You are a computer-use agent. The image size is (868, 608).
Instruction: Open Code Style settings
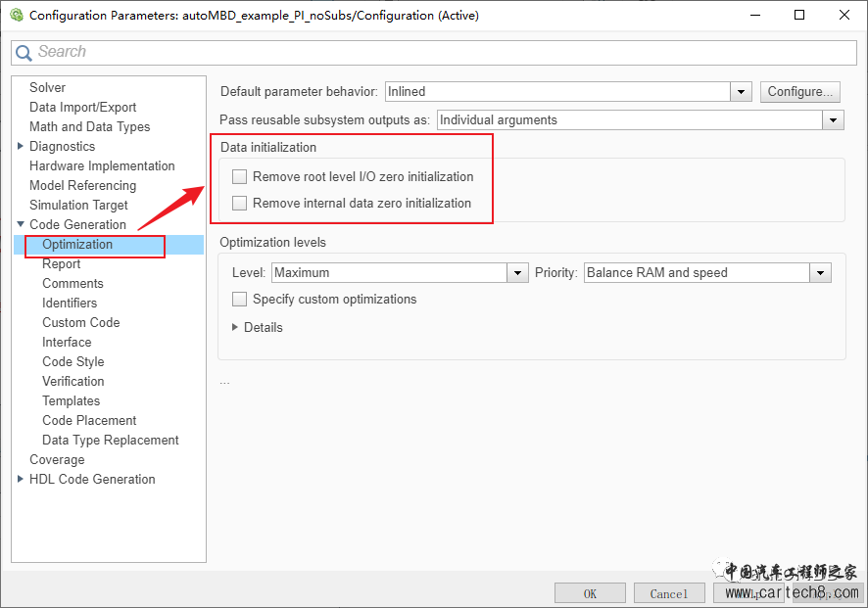pos(73,362)
